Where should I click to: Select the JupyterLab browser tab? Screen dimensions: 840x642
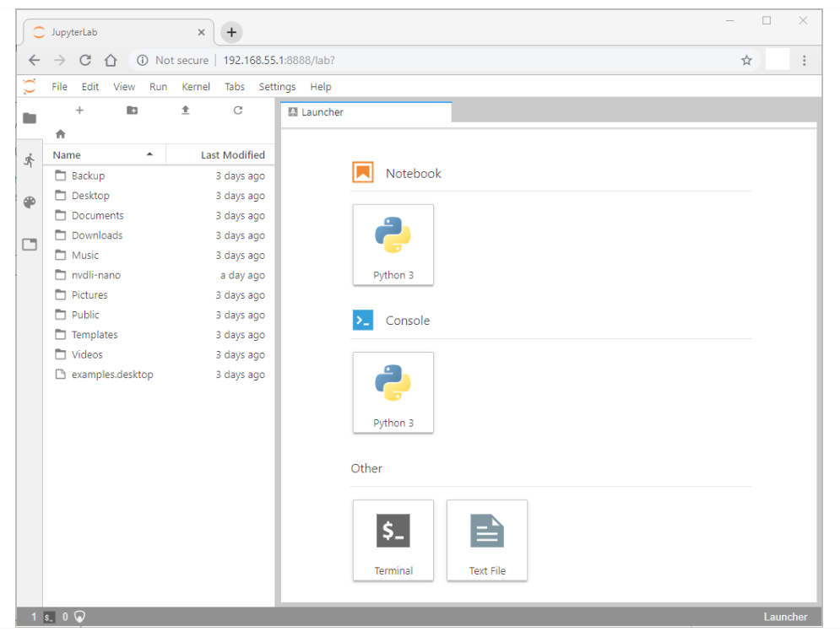(x=118, y=32)
